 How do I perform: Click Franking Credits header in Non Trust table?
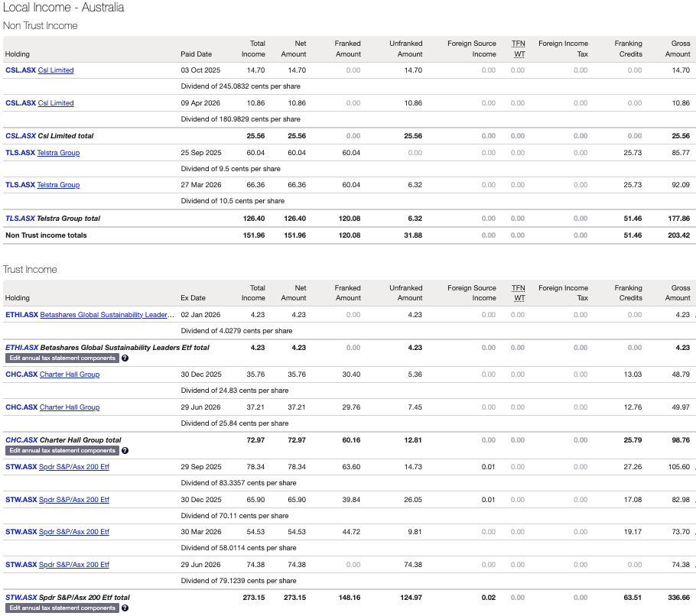tap(628, 49)
